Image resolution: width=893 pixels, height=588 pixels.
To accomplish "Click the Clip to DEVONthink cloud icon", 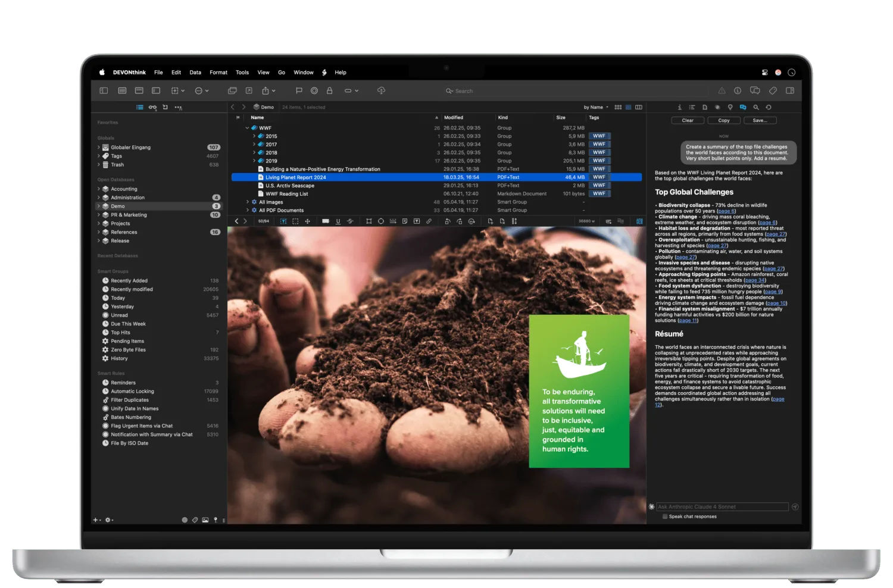I will point(380,90).
